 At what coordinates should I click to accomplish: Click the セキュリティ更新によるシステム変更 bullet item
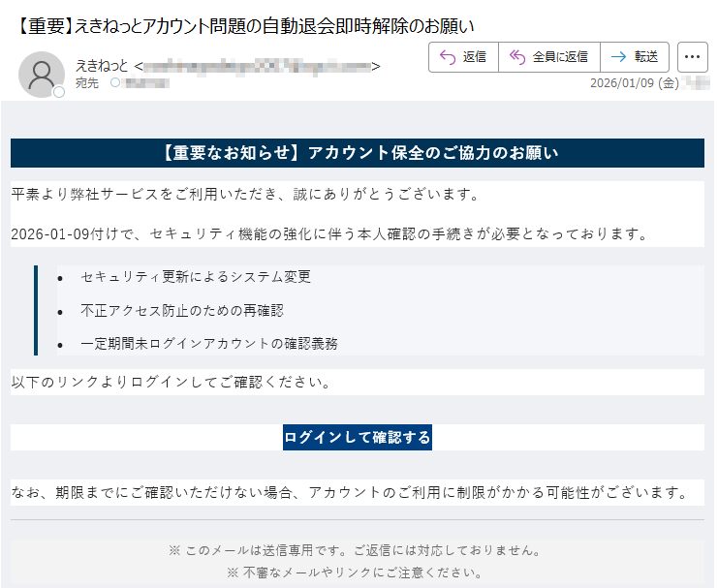(x=196, y=277)
